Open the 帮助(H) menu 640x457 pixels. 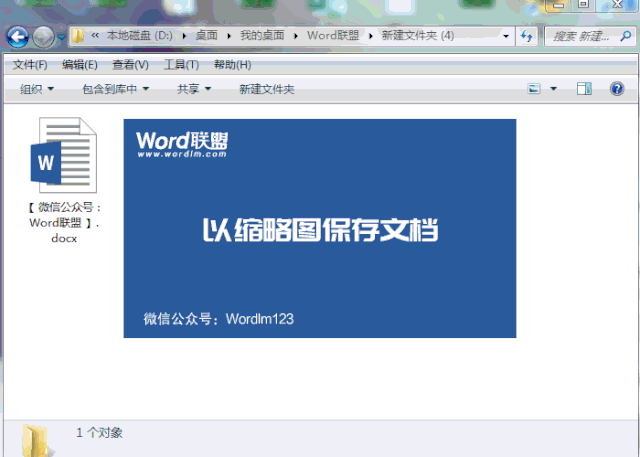click(232, 64)
